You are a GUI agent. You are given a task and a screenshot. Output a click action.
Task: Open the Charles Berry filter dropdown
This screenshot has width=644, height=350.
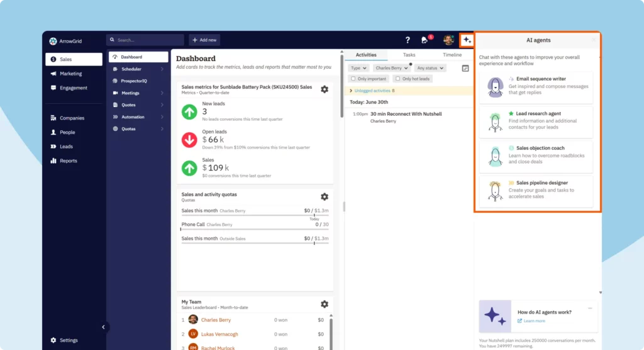[391, 68]
